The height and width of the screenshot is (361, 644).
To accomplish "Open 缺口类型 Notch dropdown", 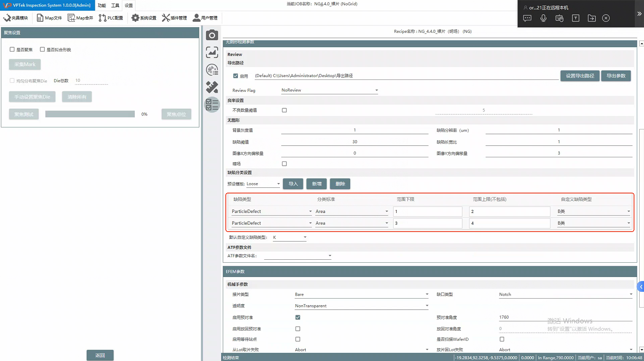I will click(x=566, y=294).
